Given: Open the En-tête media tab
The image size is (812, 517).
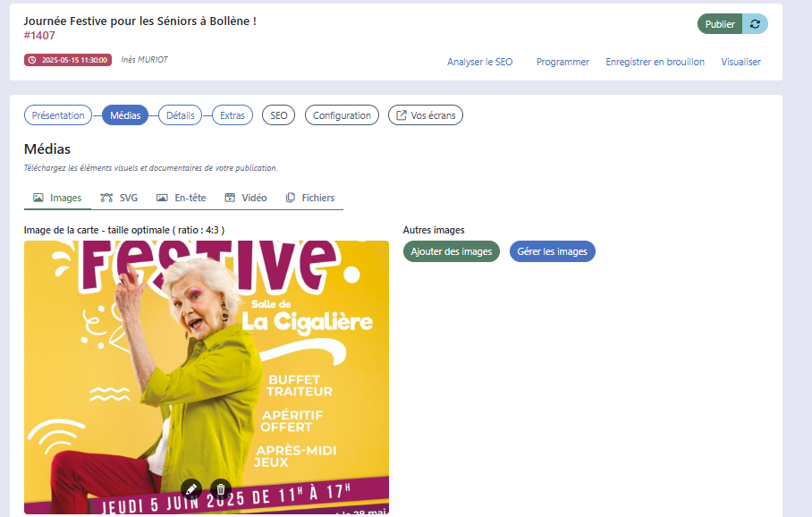Looking at the screenshot, I should (x=182, y=198).
